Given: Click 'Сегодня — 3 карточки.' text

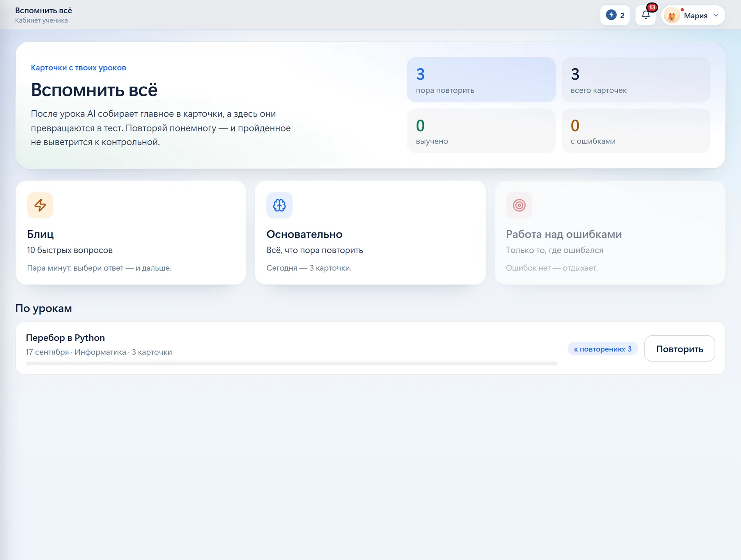Looking at the screenshot, I should tap(309, 268).
